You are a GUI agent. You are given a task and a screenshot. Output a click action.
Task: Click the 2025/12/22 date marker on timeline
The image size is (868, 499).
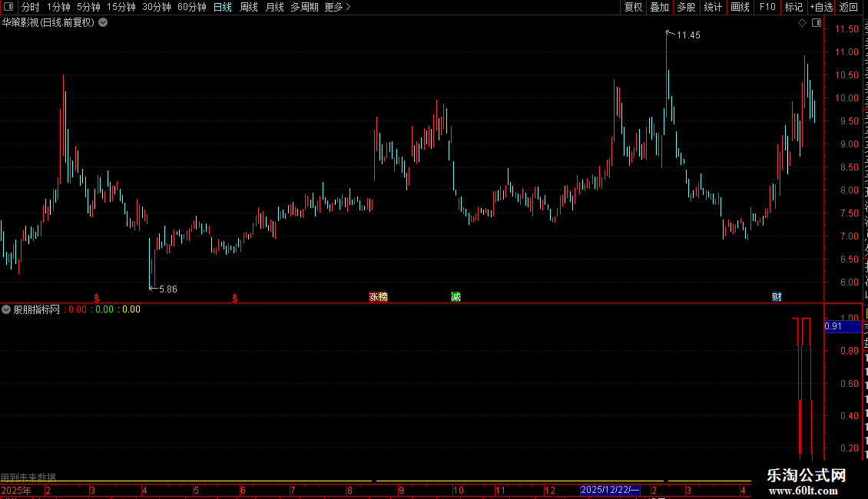pos(610,490)
